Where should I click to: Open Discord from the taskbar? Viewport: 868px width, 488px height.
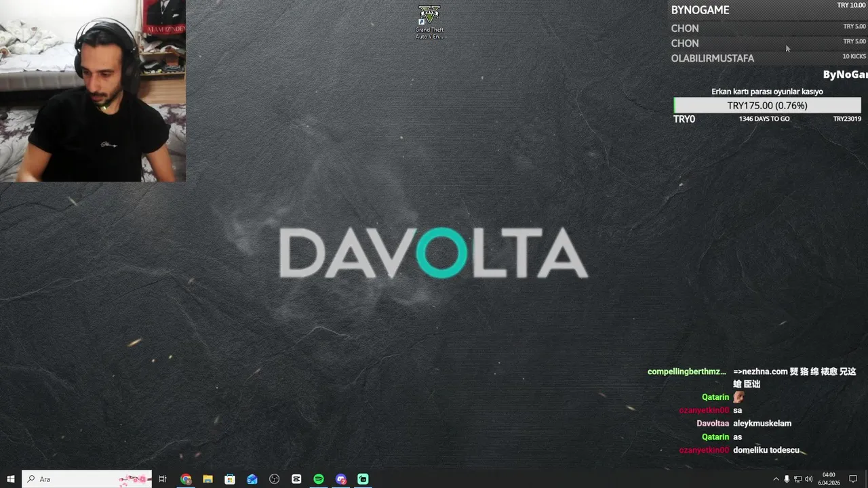point(341,479)
